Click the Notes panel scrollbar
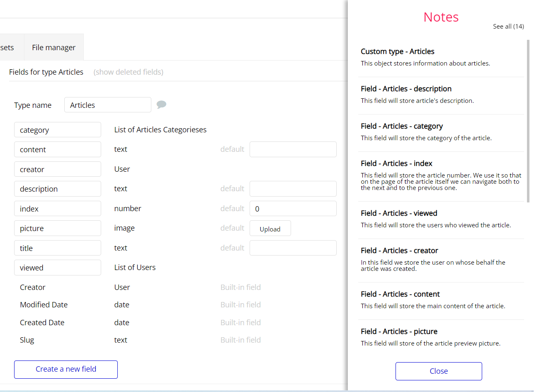Viewport: 534px width, 392px height. pos(528,120)
